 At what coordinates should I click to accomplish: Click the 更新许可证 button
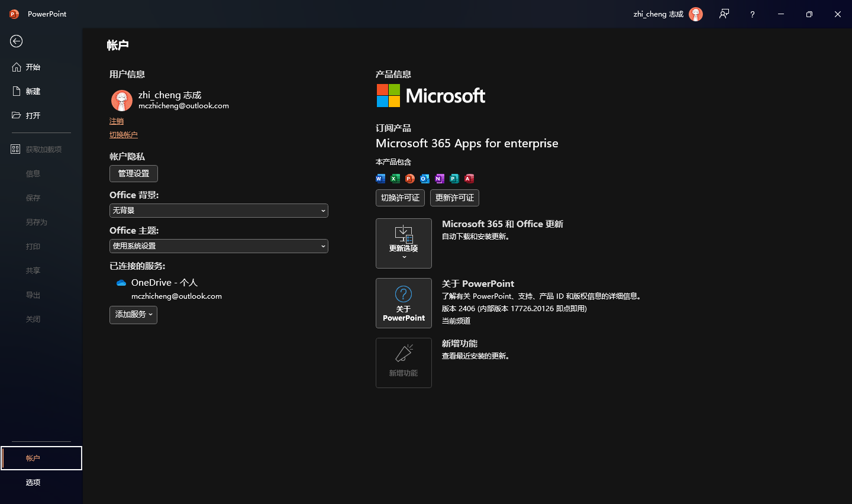[454, 198]
